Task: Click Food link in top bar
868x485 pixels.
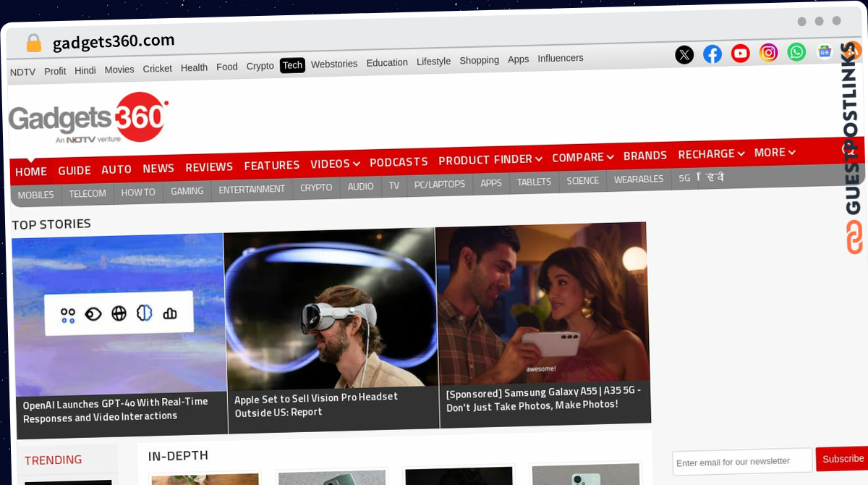Action: point(227,67)
